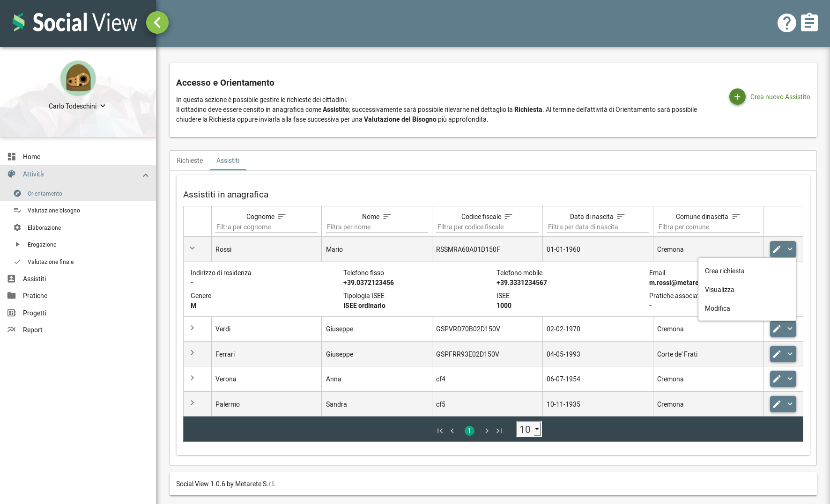Screen dimensions: 830x504
Task: Open action dropdown arrow for Palermo row
Action: 790,404
